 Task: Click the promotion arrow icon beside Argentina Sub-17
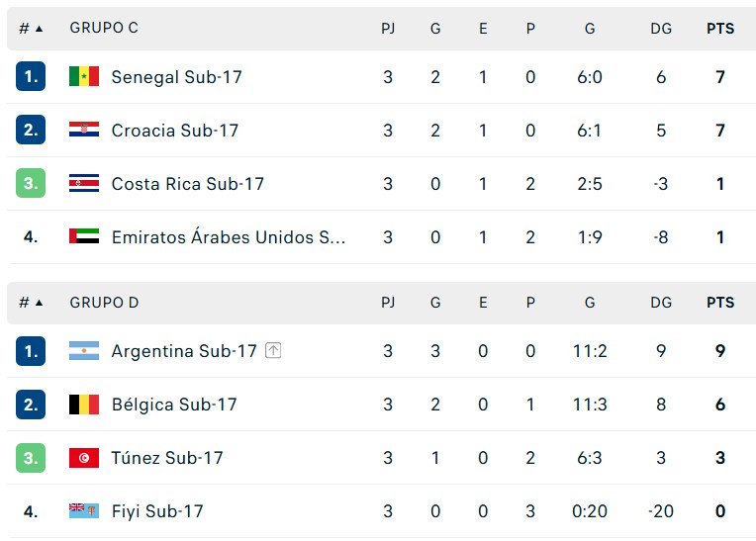point(273,351)
